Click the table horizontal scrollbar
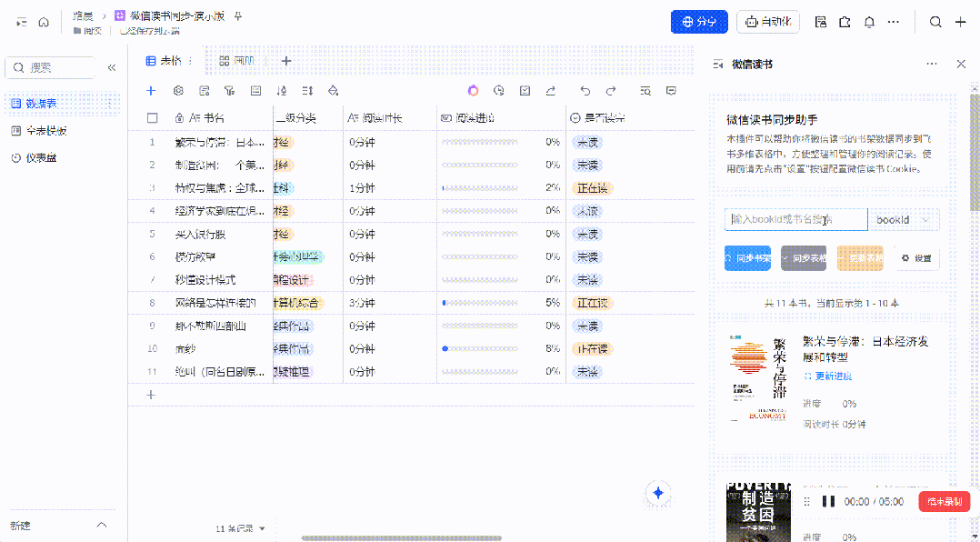The height and width of the screenshot is (542, 980). (x=401, y=537)
